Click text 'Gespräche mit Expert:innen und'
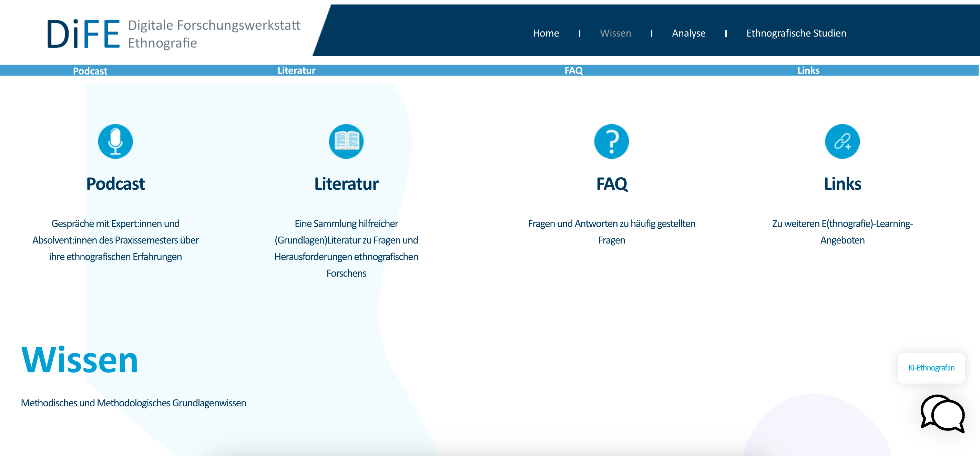This screenshot has height=456, width=980. (x=115, y=223)
